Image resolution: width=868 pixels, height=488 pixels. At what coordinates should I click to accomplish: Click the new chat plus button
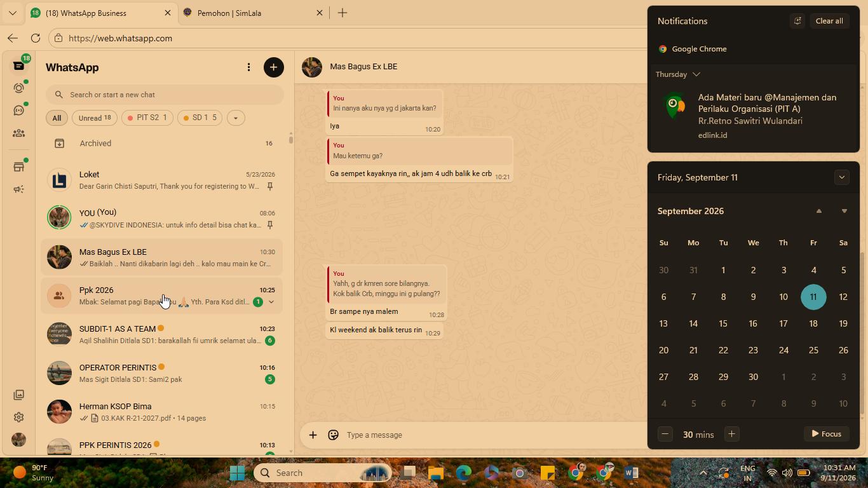pos(274,67)
